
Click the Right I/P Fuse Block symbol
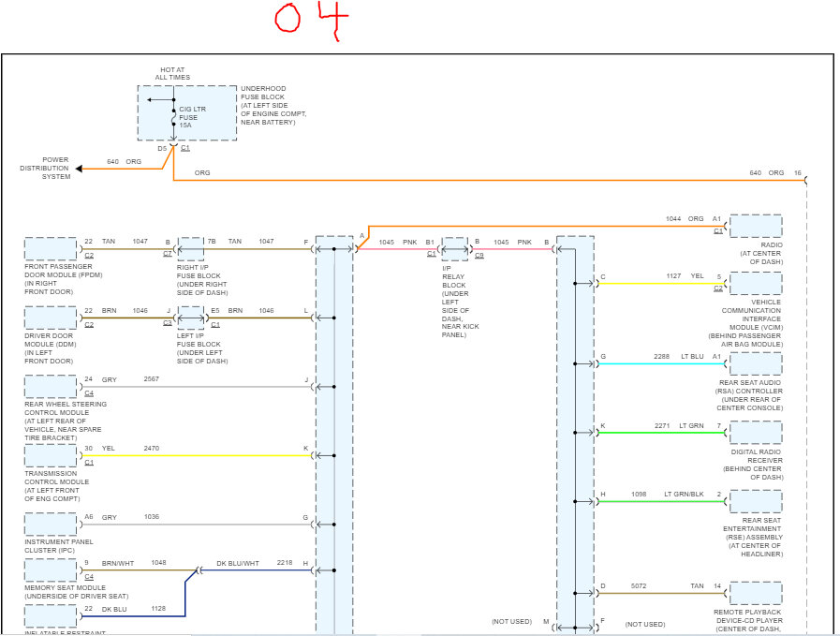pyautogui.click(x=190, y=249)
